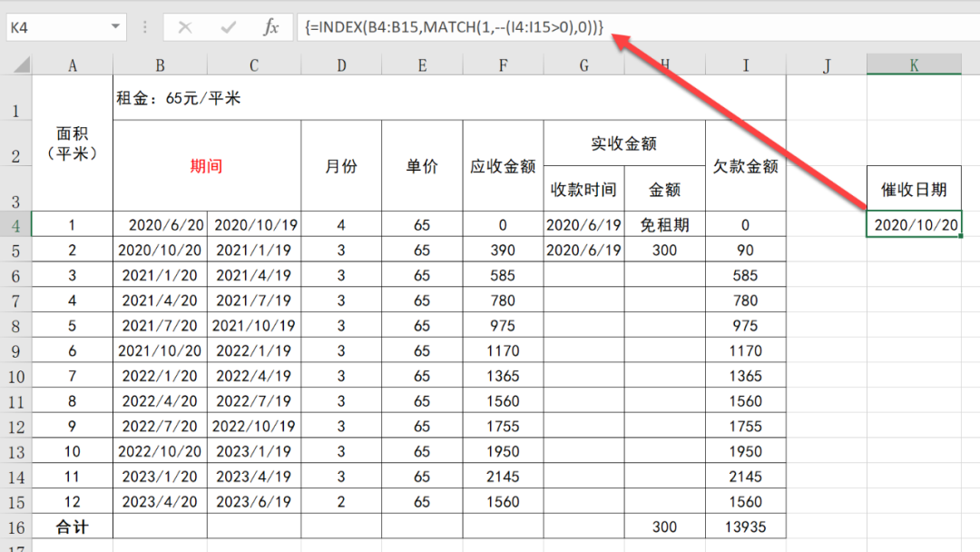Expand the Name Box dropdown arrow
This screenshot has height=552, width=980.
(x=115, y=27)
